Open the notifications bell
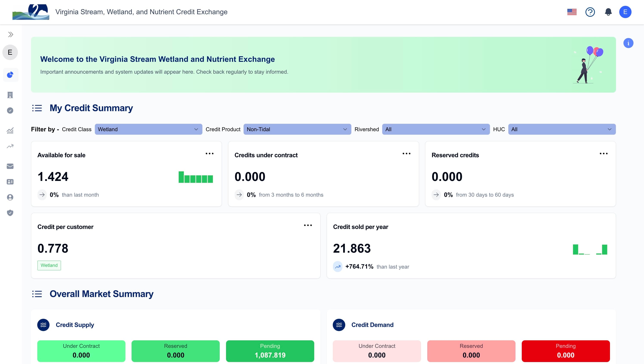The image size is (644, 364). pyautogui.click(x=608, y=12)
